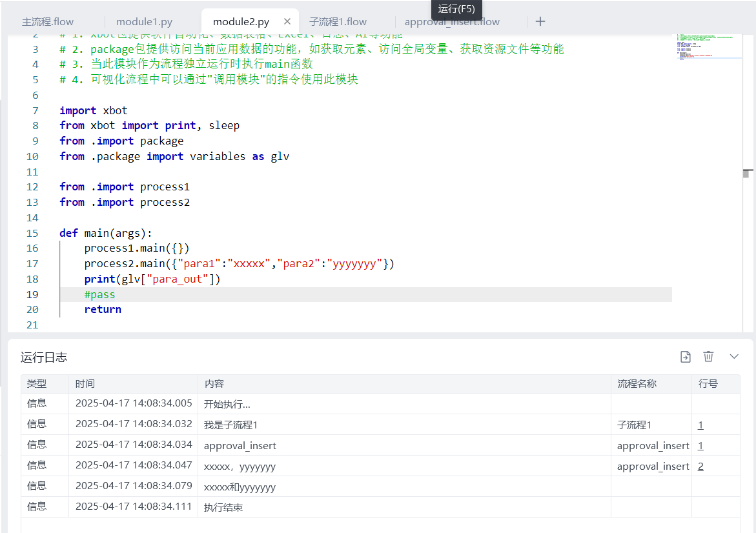Click line number 15 in the gutter

point(32,233)
